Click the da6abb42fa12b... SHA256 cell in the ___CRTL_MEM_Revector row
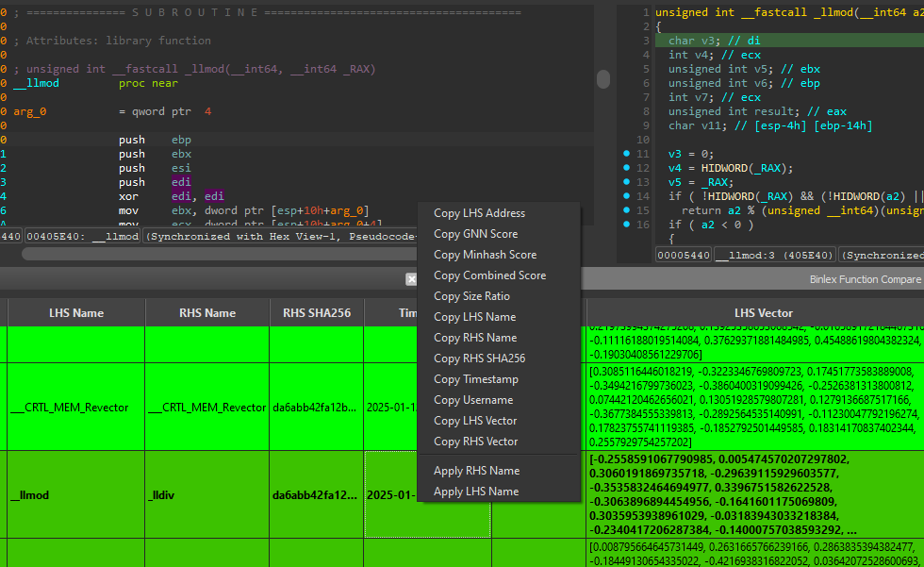Viewport: 924px width, 567px height. [x=317, y=408]
